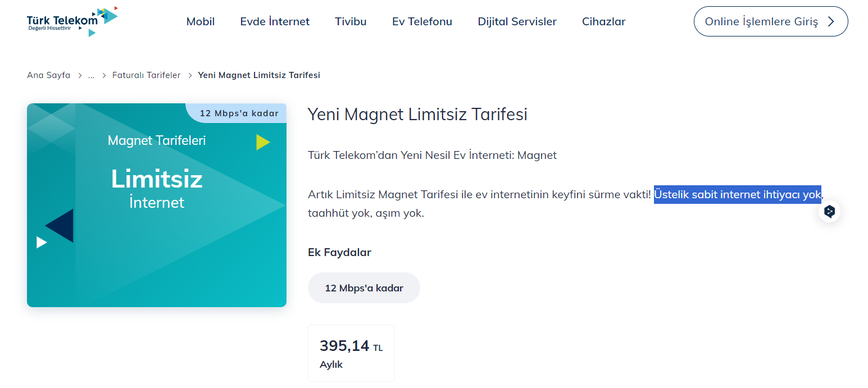Open the Dijital Servisler menu

pos(517,22)
